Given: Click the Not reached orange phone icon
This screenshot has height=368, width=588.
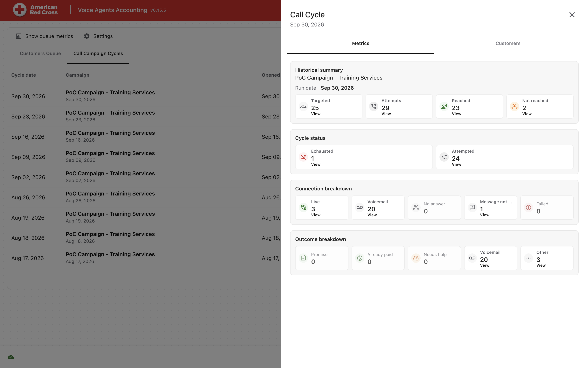Looking at the screenshot, I should [x=514, y=107].
